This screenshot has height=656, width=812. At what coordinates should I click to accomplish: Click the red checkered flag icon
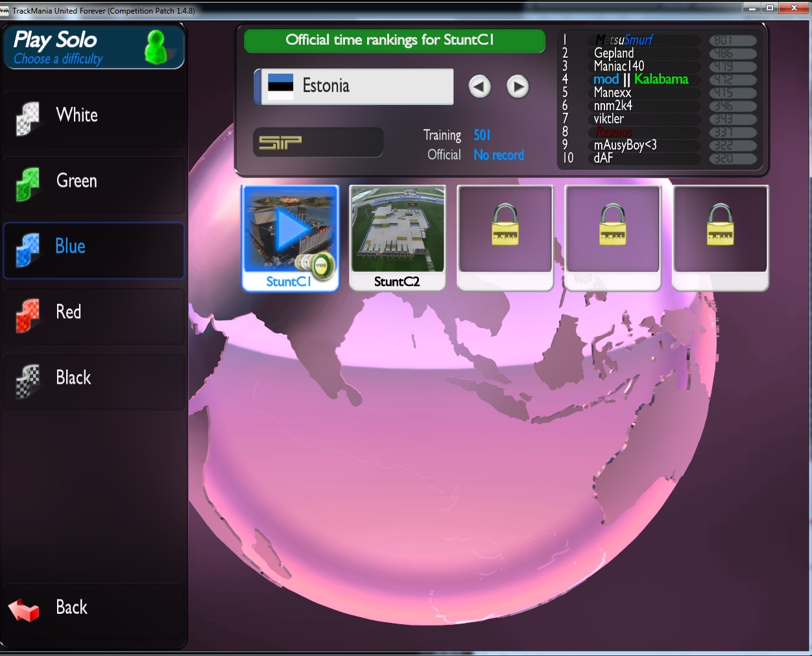(28, 315)
